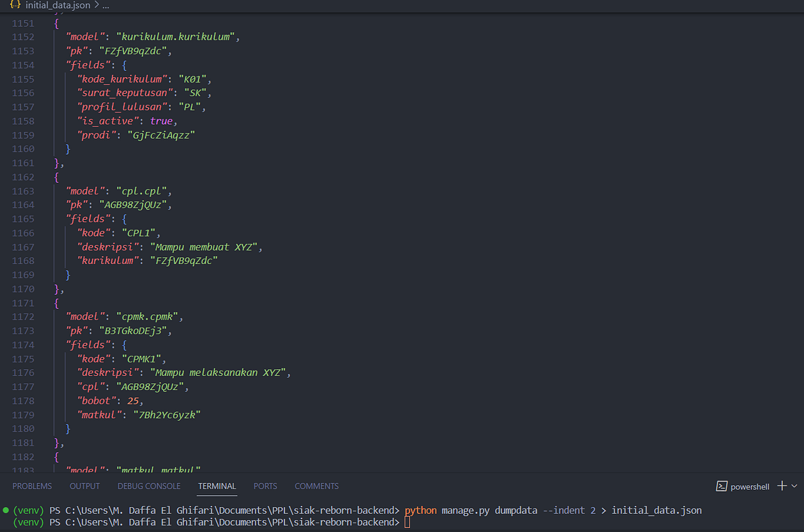Create a new terminal with the plus icon
This screenshot has height=532, width=804.
[x=781, y=486]
